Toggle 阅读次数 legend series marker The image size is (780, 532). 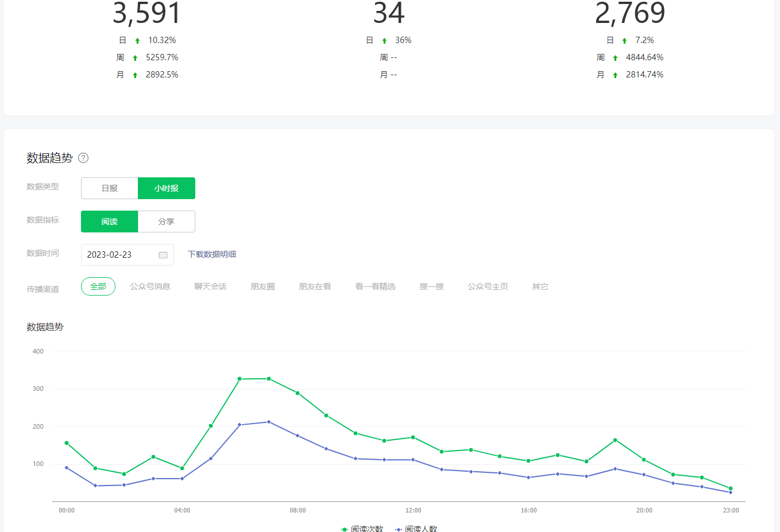[x=345, y=529]
